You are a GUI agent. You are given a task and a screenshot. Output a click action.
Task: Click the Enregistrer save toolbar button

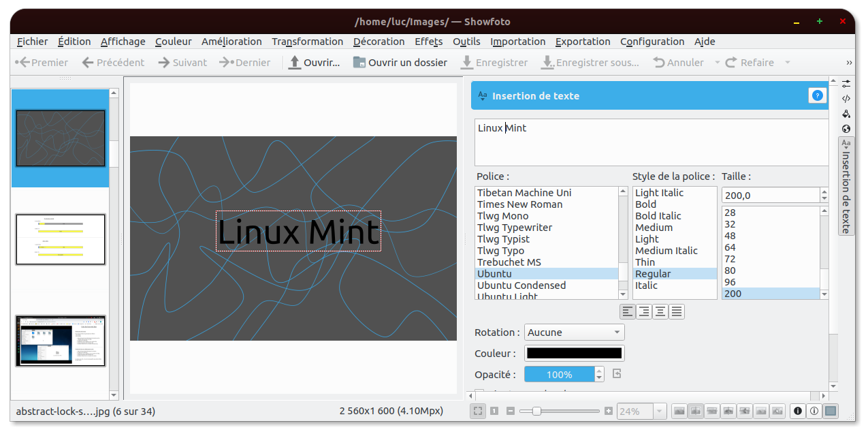(x=494, y=62)
